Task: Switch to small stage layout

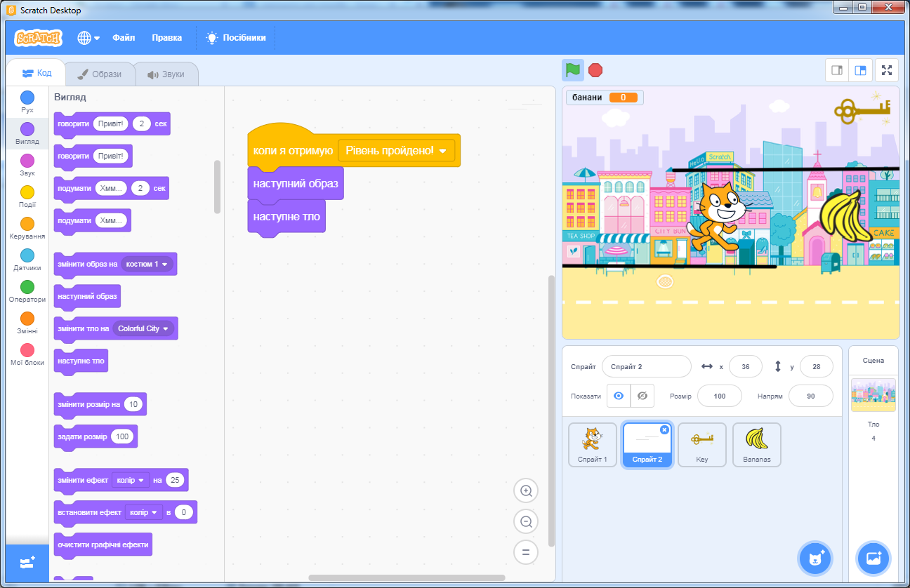Action: pyautogui.click(x=837, y=70)
